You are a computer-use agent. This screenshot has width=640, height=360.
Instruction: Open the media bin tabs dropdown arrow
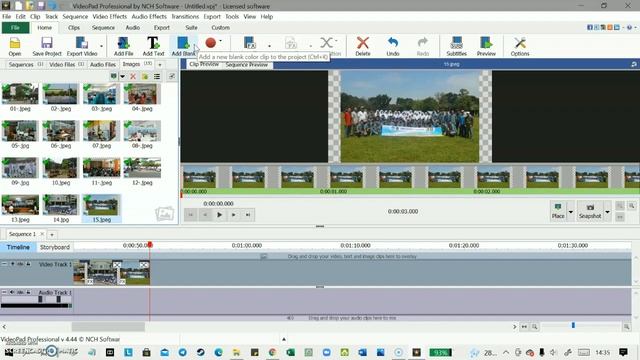point(160,64)
